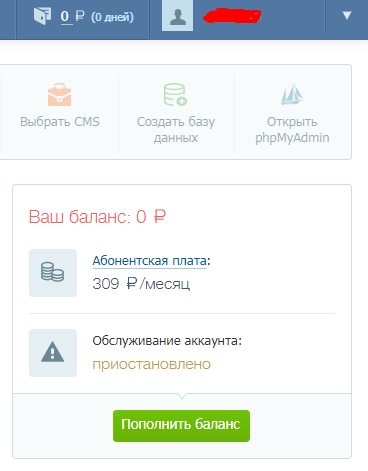Click the Ваш баланс: 0 ₽ heading
Image resolution: width=368 pixels, height=471 pixels.
97,217
